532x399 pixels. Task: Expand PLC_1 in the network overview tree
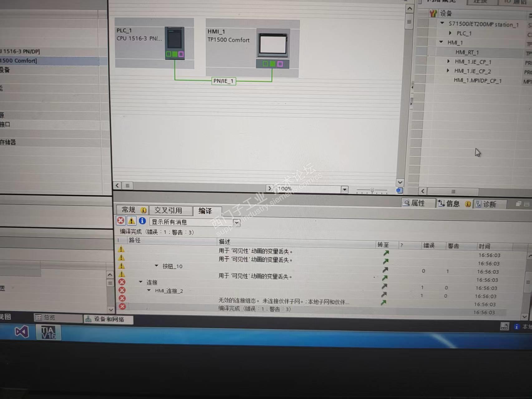[450, 33]
